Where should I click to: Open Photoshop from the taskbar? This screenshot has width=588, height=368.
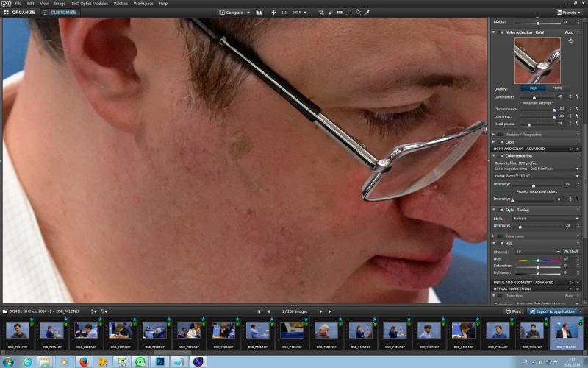[160, 362]
